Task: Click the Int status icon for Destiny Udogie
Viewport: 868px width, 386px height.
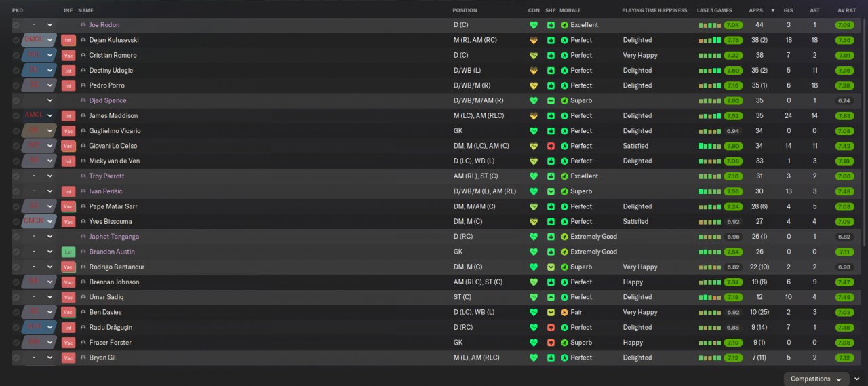Action: point(68,71)
